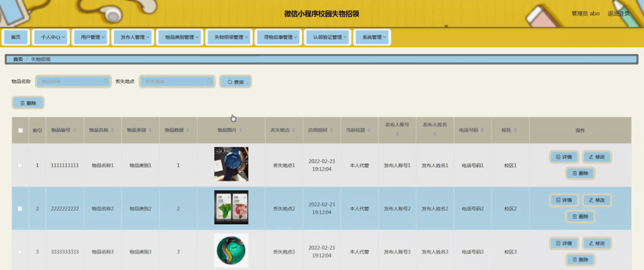Open 详情 for row 物品名称2
The width and height of the screenshot is (644, 270).
[x=564, y=200]
